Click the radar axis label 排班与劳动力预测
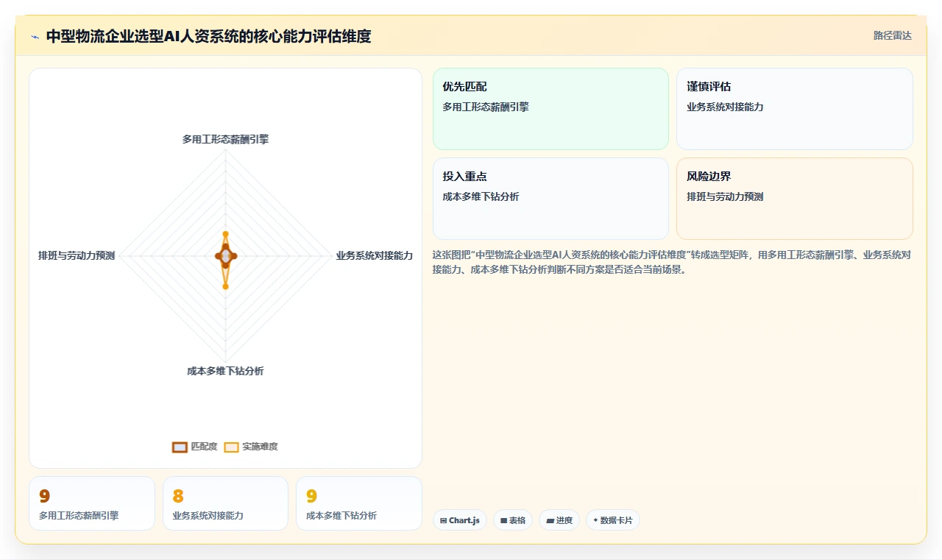The image size is (942, 560). (x=77, y=255)
